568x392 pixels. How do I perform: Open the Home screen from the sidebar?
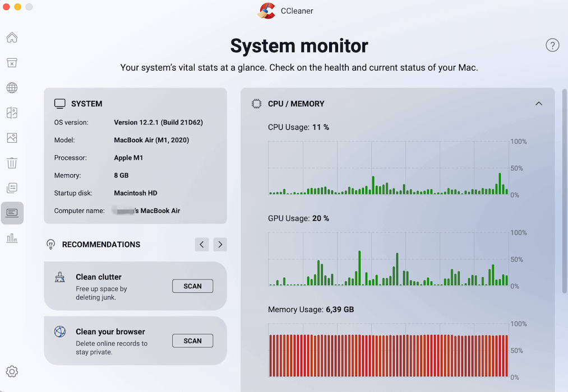pyautogui.click(x=12, y=38)
